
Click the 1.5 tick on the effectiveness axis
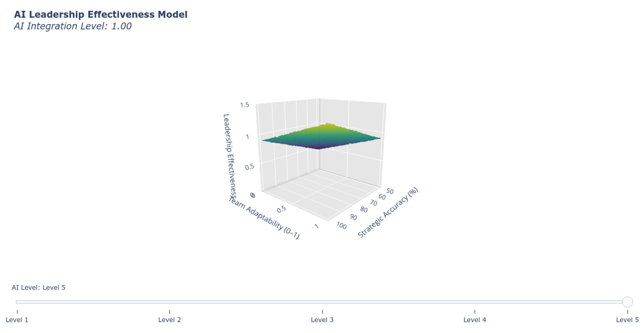pyautogui.click(x=245, y=105)
